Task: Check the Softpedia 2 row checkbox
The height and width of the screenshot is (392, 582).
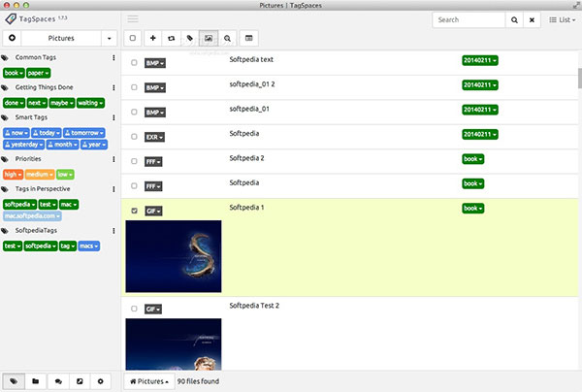Action: [x=134, y=161]
